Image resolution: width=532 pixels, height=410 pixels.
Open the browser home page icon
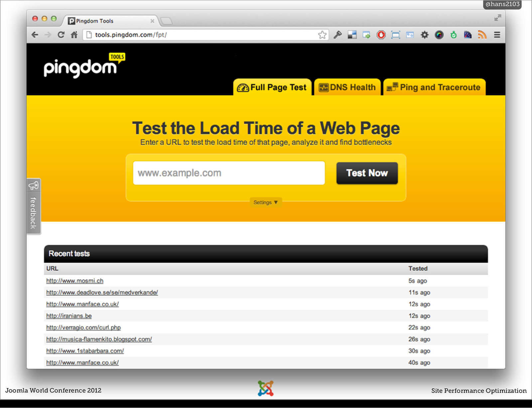click(x=74, y=35)
